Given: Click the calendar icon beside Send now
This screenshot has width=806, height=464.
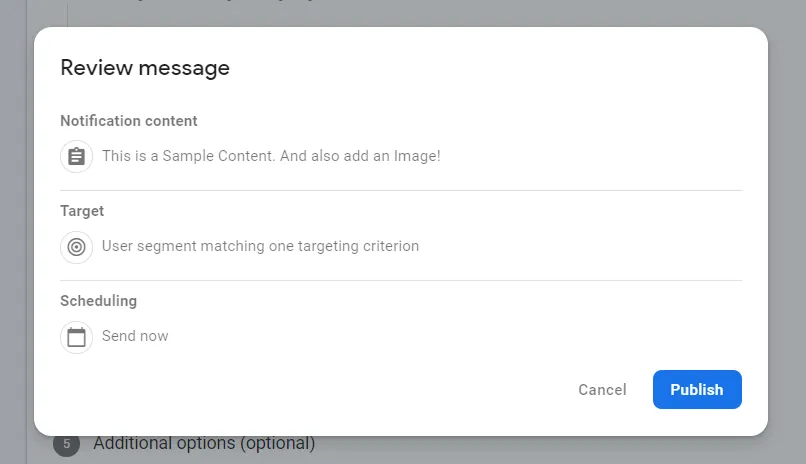Looking at the screenshot, I should tap(76, 336).
